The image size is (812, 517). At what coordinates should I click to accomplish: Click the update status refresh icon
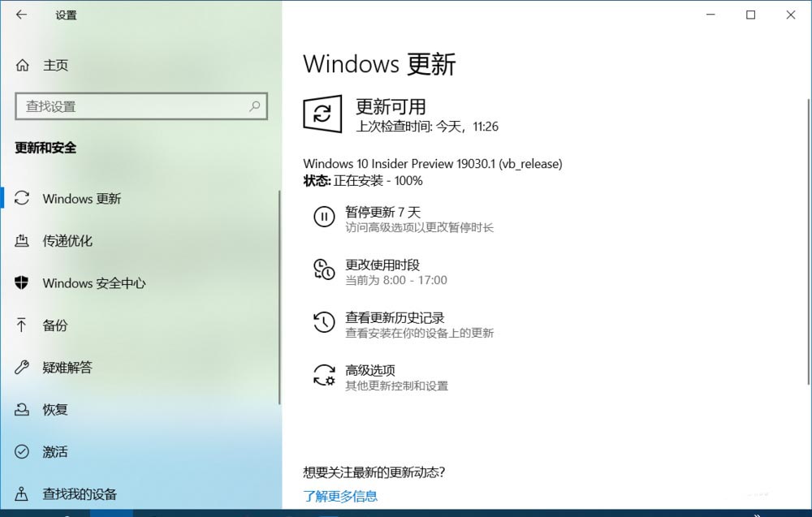pyautogui.click(x=322, y=114)
